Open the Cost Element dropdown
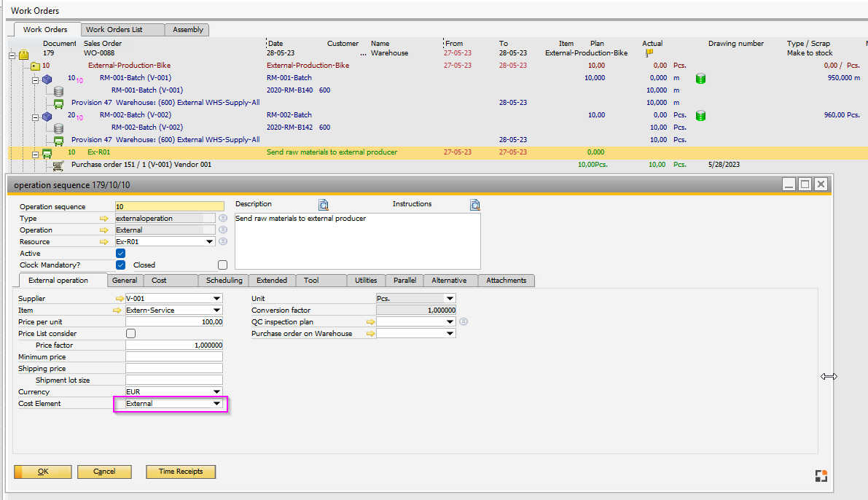 point(216,403)
